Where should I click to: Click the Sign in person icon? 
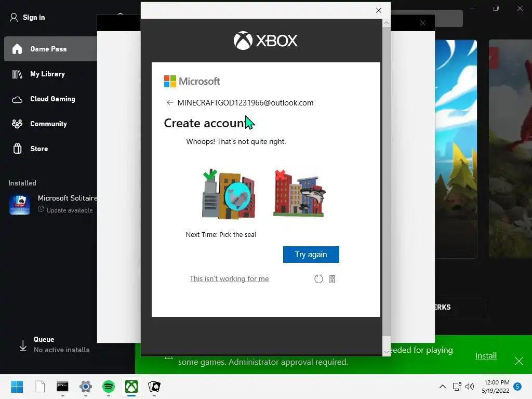14,17
